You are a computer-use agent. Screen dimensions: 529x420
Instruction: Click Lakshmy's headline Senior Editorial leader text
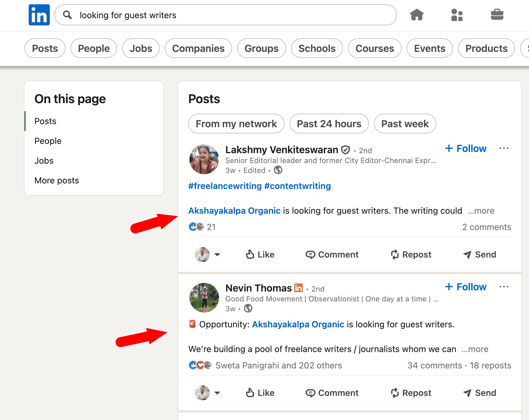point(331,161)
